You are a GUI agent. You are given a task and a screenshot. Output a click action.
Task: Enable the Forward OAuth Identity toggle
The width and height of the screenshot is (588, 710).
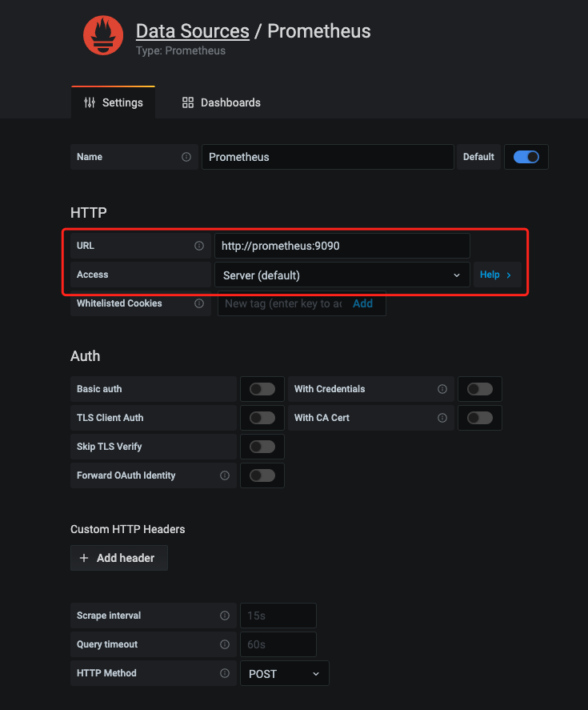[x=262, y=475]
